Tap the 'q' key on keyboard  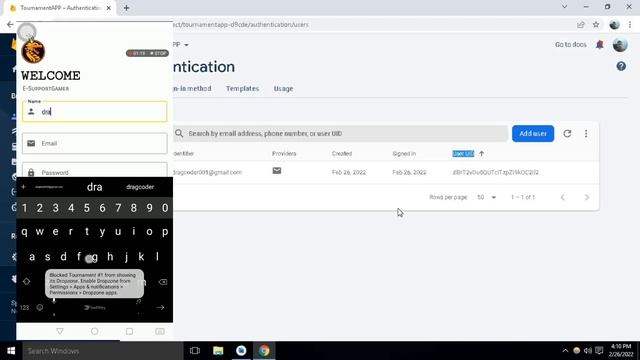24,231
